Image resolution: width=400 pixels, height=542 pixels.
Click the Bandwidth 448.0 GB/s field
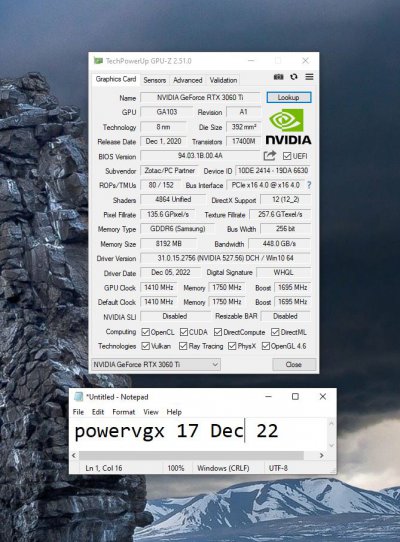point(279,244)
